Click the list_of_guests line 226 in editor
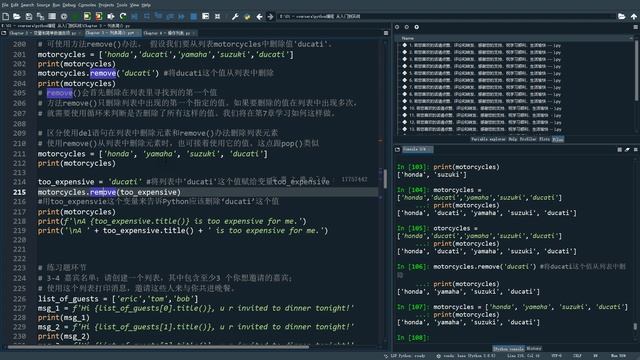 tap(118, 299)
